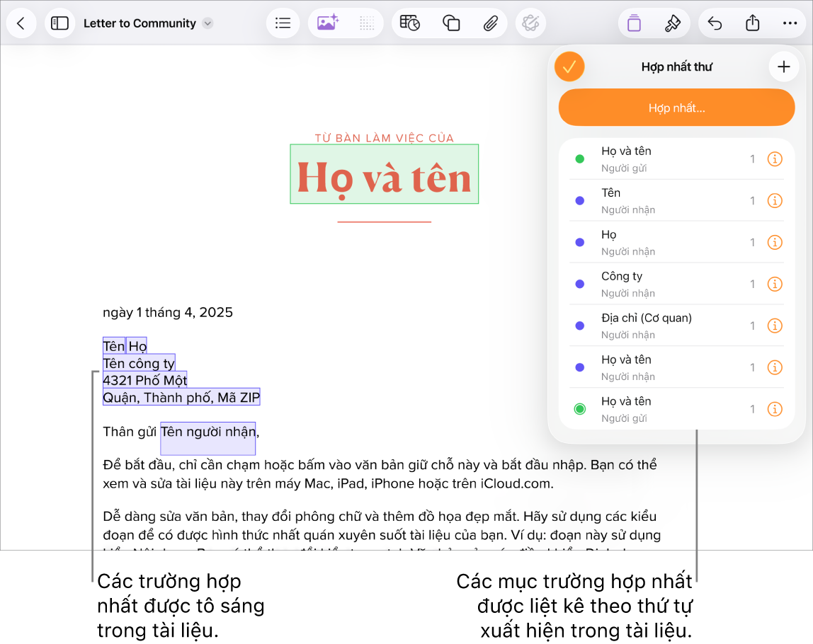Select the Họ Người nhận field row
Screen dimensions: 813x644
point(676,243)
